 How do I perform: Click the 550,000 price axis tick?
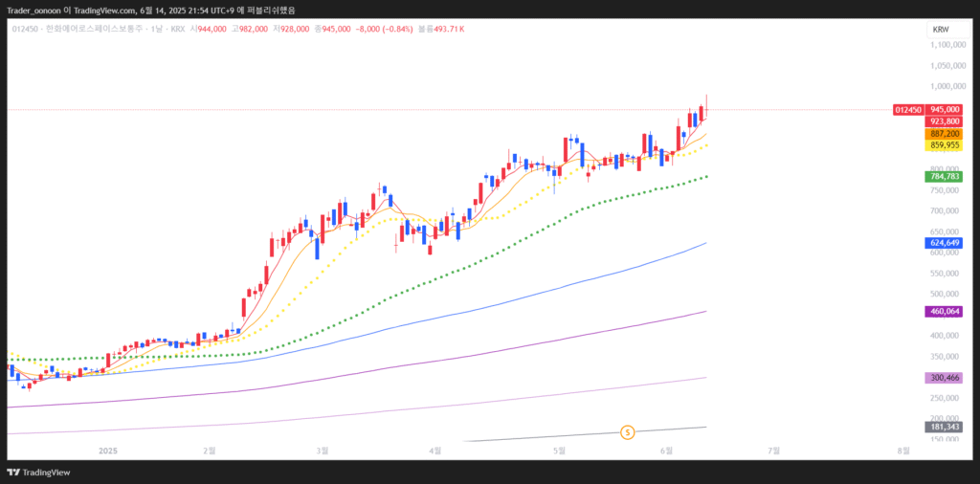click(947, 274)
